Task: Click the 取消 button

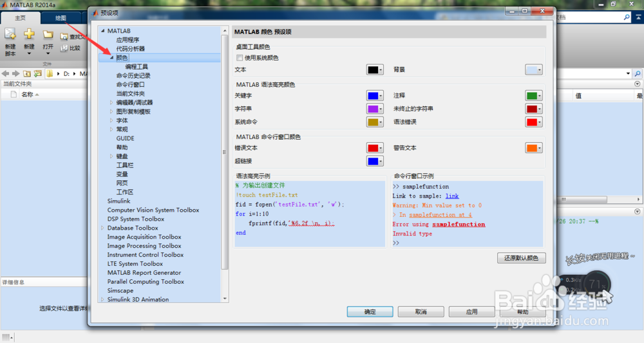Action: coord(421,312)
